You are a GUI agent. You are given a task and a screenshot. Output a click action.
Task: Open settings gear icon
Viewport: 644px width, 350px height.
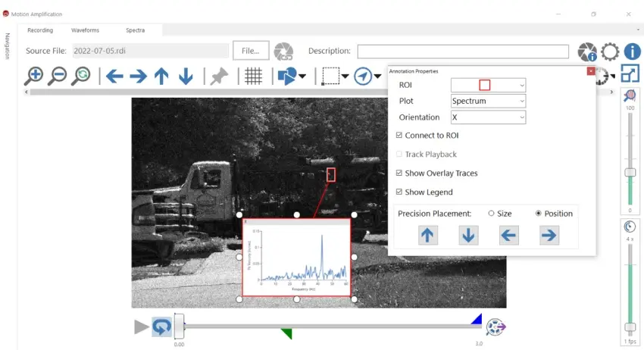point(610,52)
